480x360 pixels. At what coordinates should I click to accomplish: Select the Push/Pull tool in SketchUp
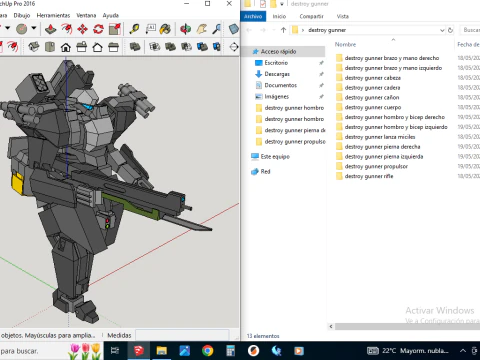tap(50, 29)
